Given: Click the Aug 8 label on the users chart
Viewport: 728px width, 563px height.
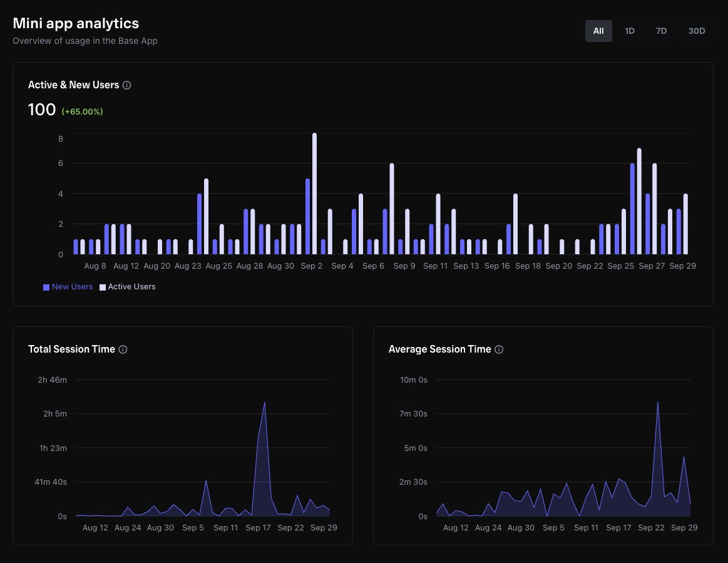Looking at the screenshot, I should 95,266.
